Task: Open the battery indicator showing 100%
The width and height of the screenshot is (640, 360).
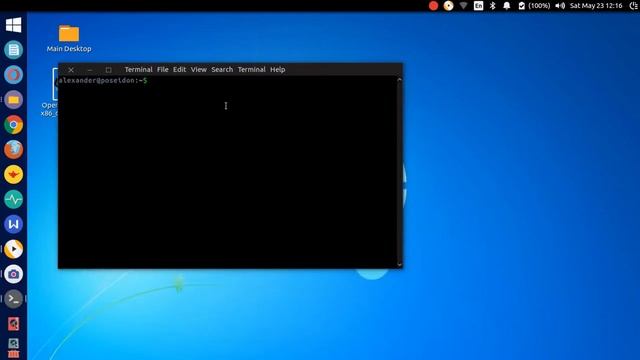Action: point(534,5)
